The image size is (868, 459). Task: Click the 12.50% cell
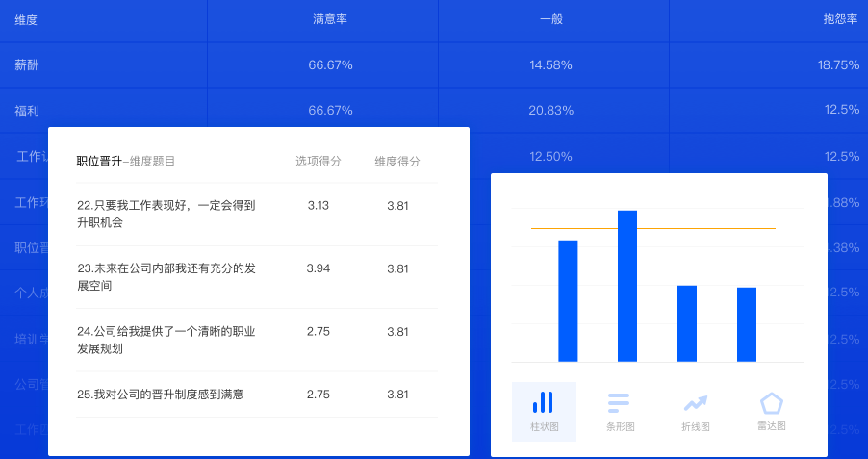click(x=550, y=157)
